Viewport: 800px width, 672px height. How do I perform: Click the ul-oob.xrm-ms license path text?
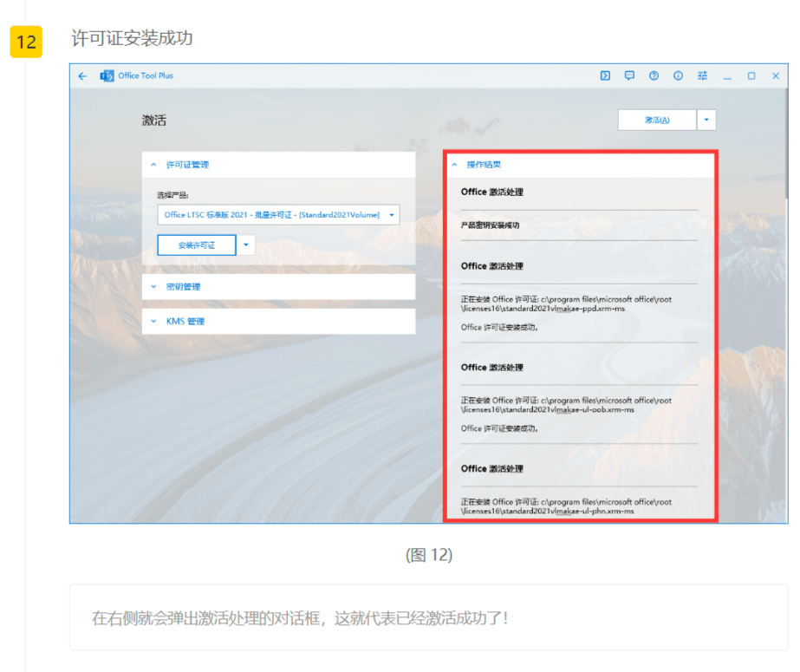pyautogui.click(x=566, y=405)
